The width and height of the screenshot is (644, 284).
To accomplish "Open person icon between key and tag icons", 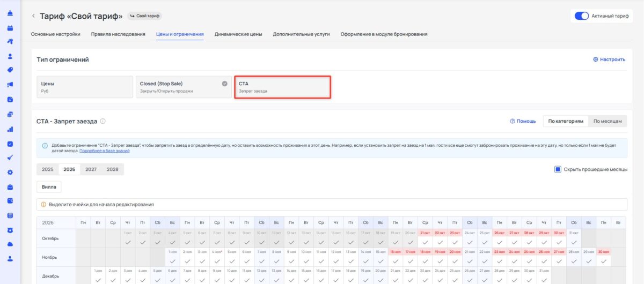I will click(x=10, y=56).
